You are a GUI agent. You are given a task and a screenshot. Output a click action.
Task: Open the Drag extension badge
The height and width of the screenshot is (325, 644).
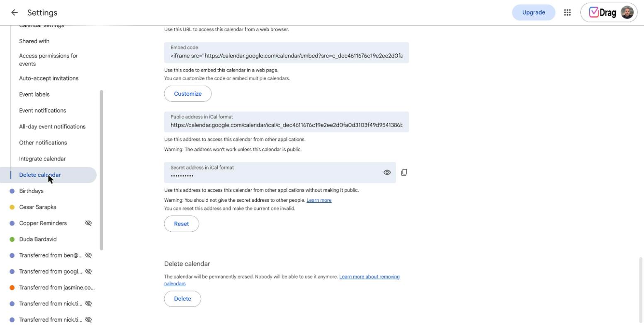pyautogui.click(x=603, y=12)
